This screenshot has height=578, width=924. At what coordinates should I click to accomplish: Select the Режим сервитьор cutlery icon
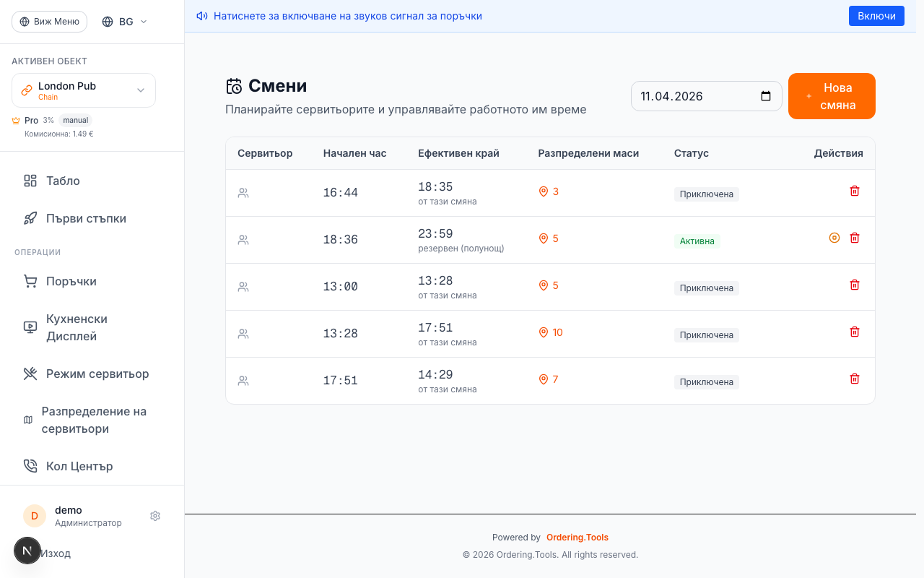point(30,374)
